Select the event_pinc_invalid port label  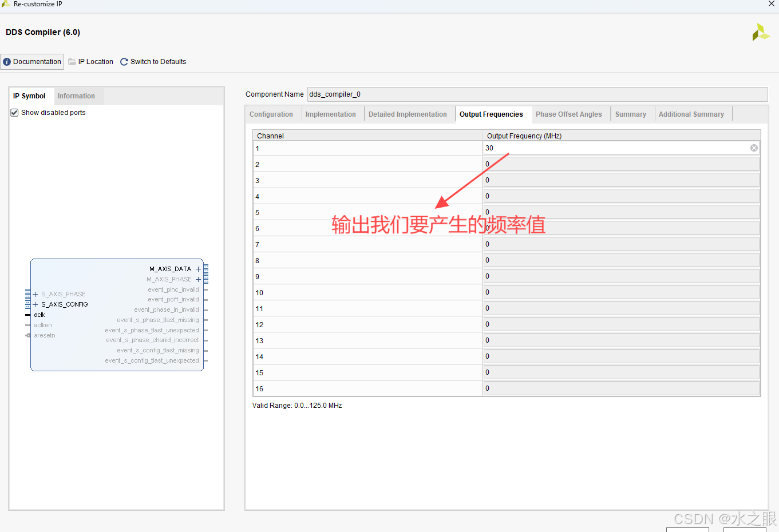coord(173,289)
